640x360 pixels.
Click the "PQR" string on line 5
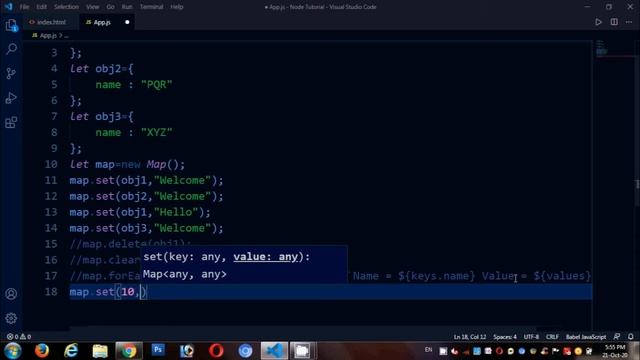click(157, 84)
